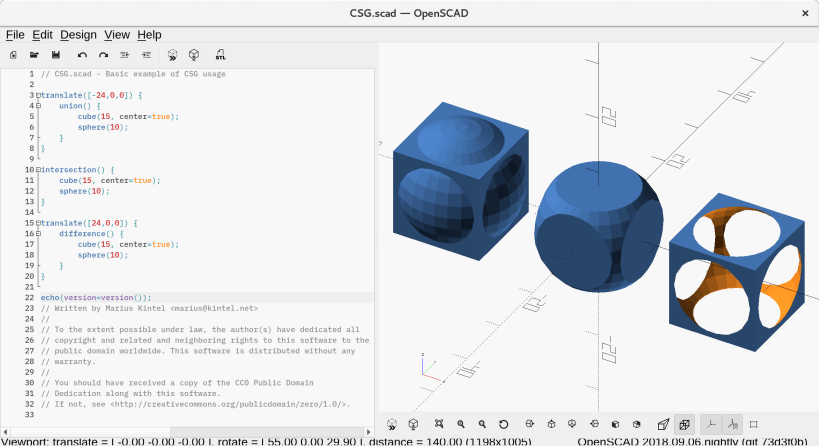Viewport: 819px width, 446px height.
Task: Switch to Back view
Action: [x=636, y=424]
